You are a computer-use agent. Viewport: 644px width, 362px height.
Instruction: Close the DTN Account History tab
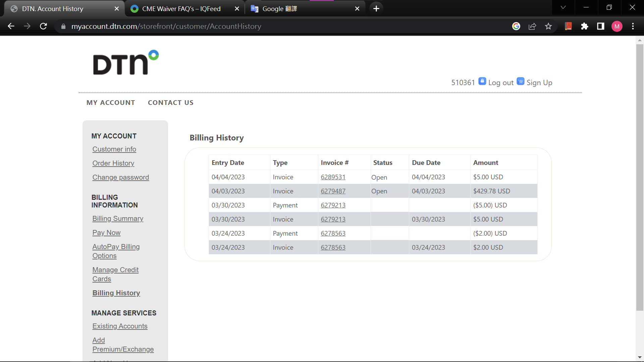tap(117, 9)
